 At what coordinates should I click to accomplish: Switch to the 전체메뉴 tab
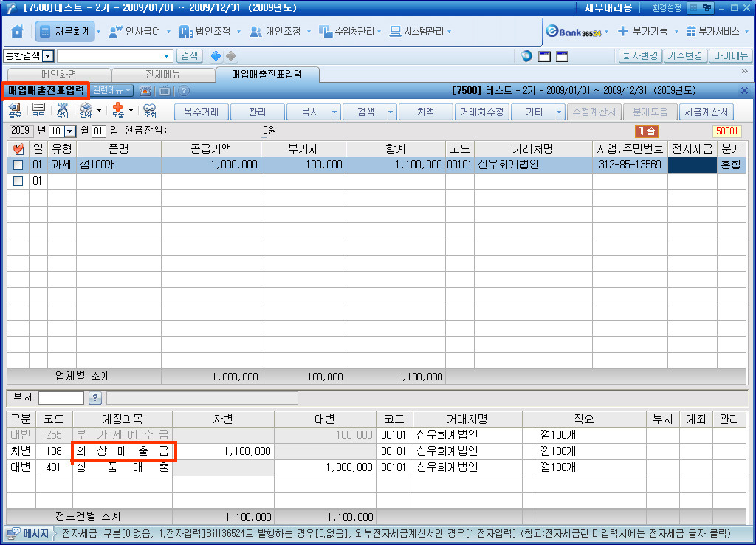point(162,74)
